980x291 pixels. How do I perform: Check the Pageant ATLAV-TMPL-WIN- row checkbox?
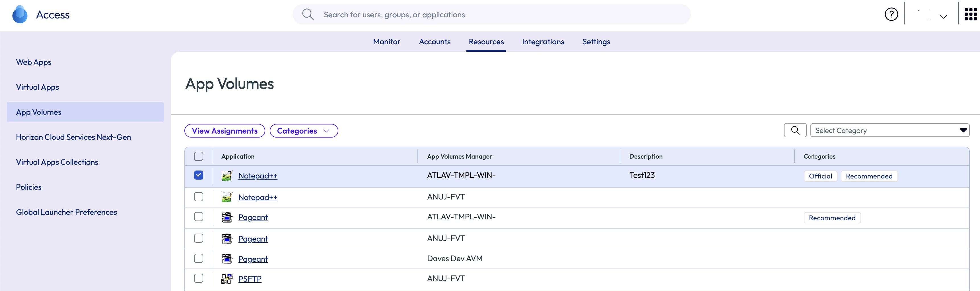click(x=199, y=217)
